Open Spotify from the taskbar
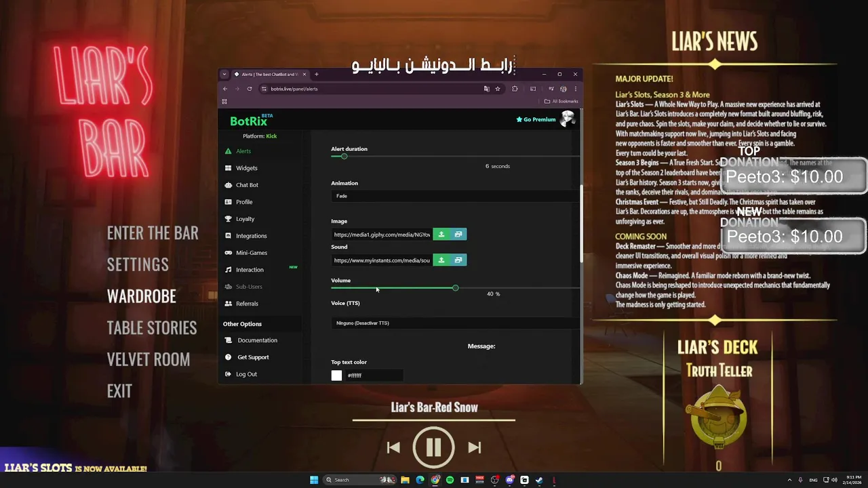The image size is (868, 488). 450,480
